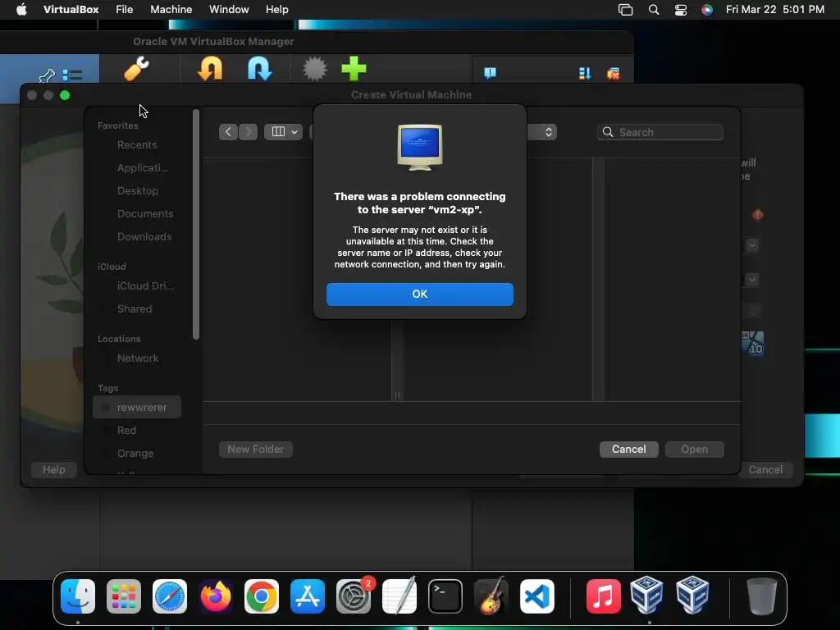Image resolution: width=840 pixels, height=630 pixels.
Task: Click the sort arrows icon in VirtualBox Manager
Action: (x=584, y=73)
